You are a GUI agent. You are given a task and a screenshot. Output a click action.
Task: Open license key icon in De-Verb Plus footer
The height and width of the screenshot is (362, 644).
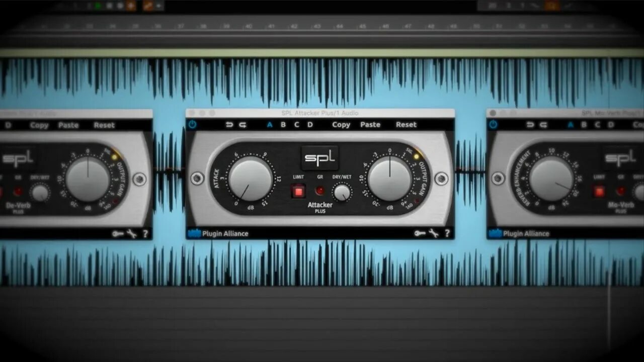(x=118, y=234)
